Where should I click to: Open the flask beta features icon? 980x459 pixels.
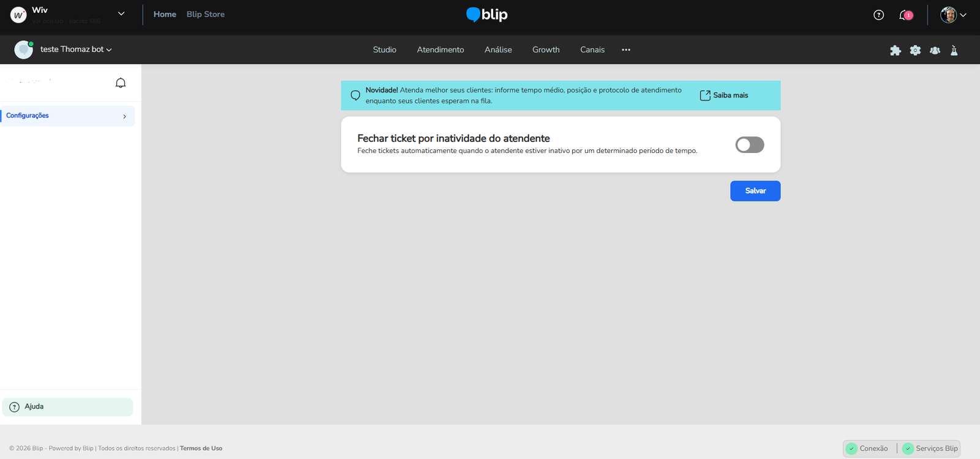pyautogui.click(x=954, y=50)
